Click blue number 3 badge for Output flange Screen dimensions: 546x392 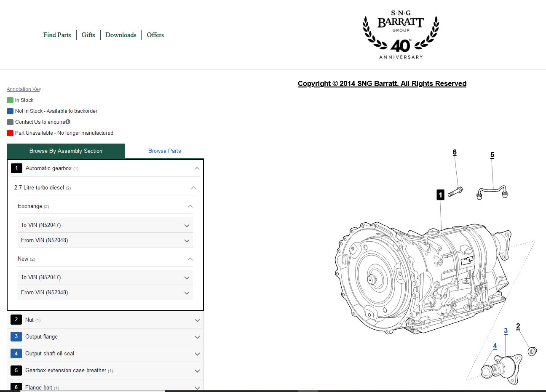(16, 336)
